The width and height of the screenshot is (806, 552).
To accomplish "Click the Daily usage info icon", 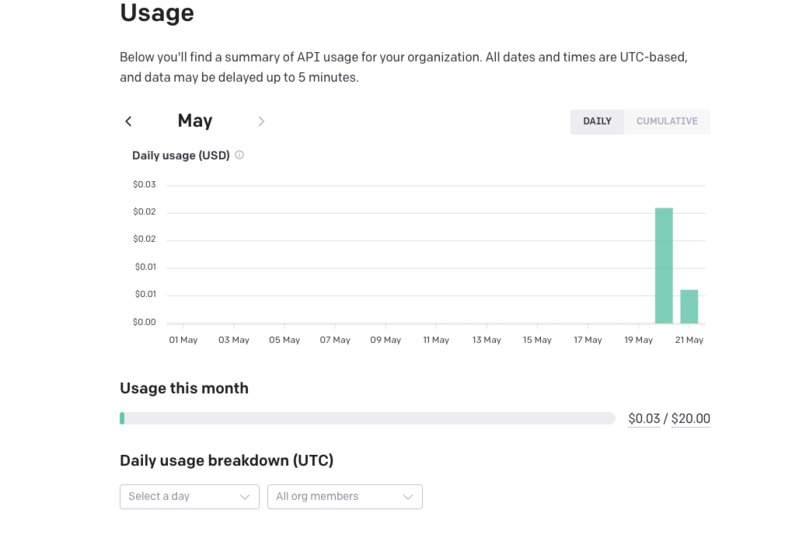I will 240,155.
